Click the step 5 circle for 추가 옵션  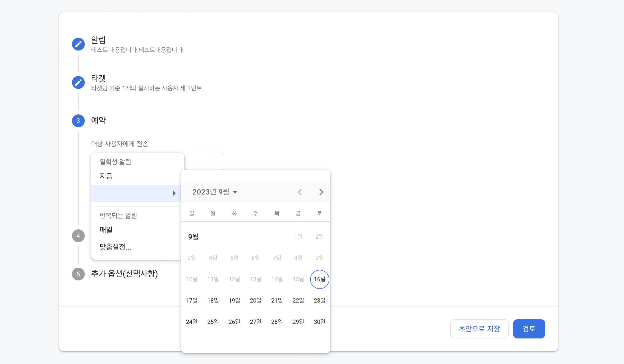78,274
